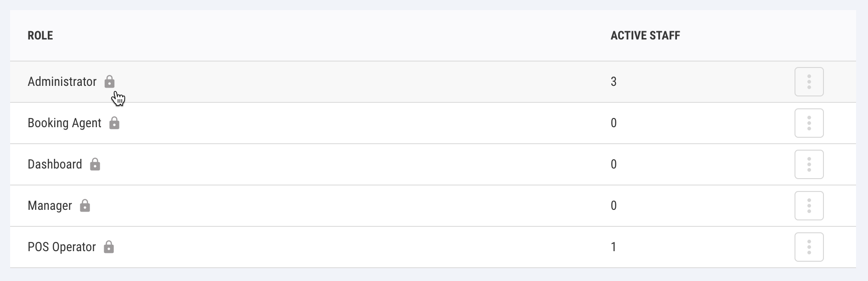
Task: Click the lock icon beside POS Operator
Action: click(109, 247)
